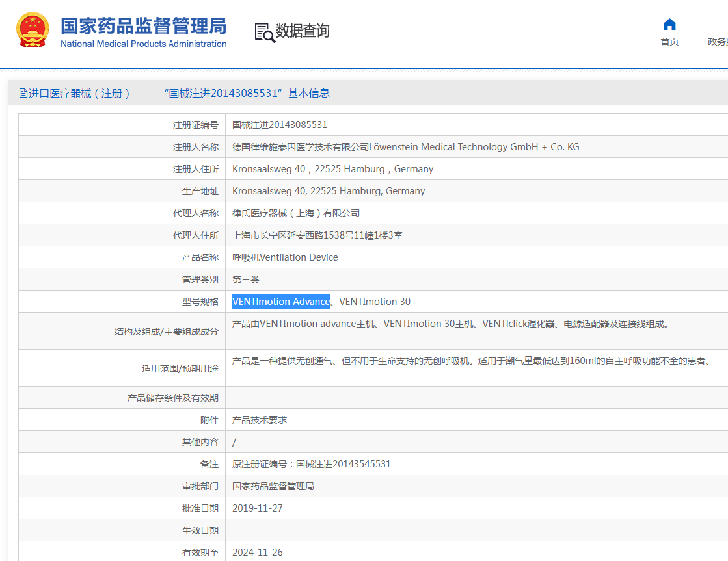Screen dimensions: 728x561
Task: Click the 产品储存条件及有效期 row label
Action: [172, 398]
